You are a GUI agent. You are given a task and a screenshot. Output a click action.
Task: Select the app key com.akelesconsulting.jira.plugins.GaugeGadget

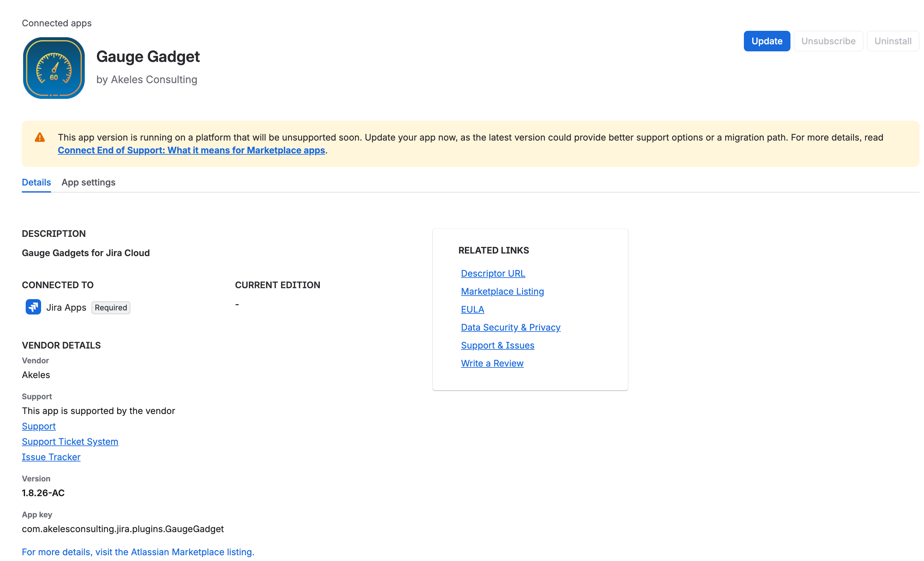(x=123, y=529)
